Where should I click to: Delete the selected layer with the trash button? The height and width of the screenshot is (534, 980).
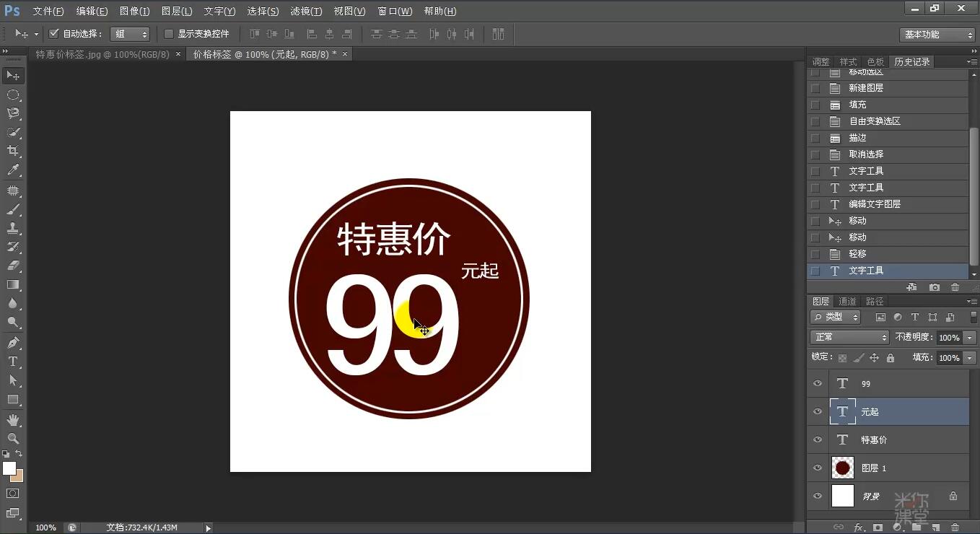point(955,528)
